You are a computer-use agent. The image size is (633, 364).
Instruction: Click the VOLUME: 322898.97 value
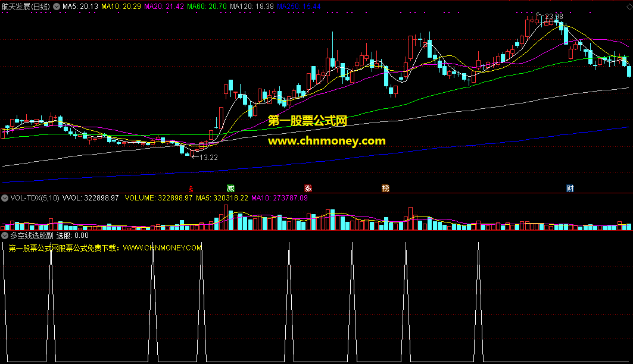158,198
